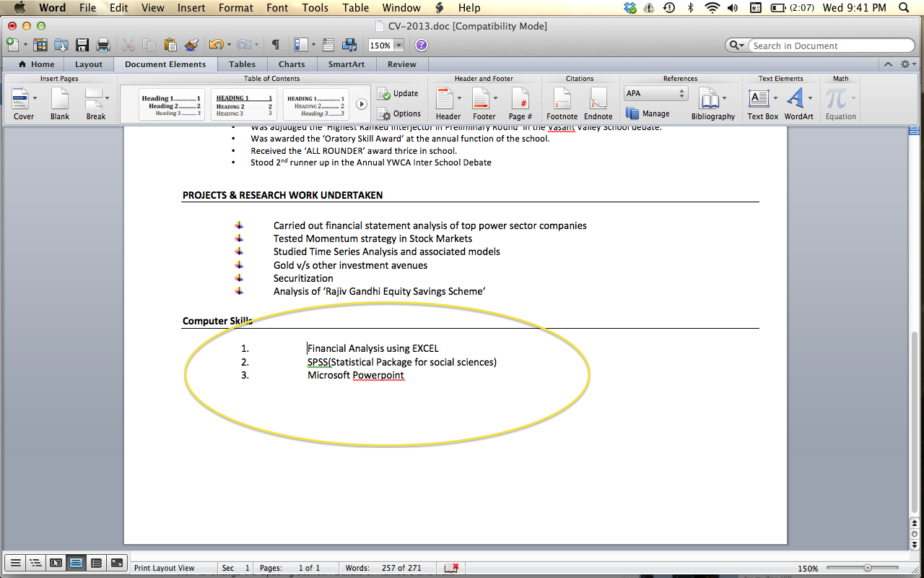
Task: Open the Toolbox icon in toolbar
Action: click(328, 45)
